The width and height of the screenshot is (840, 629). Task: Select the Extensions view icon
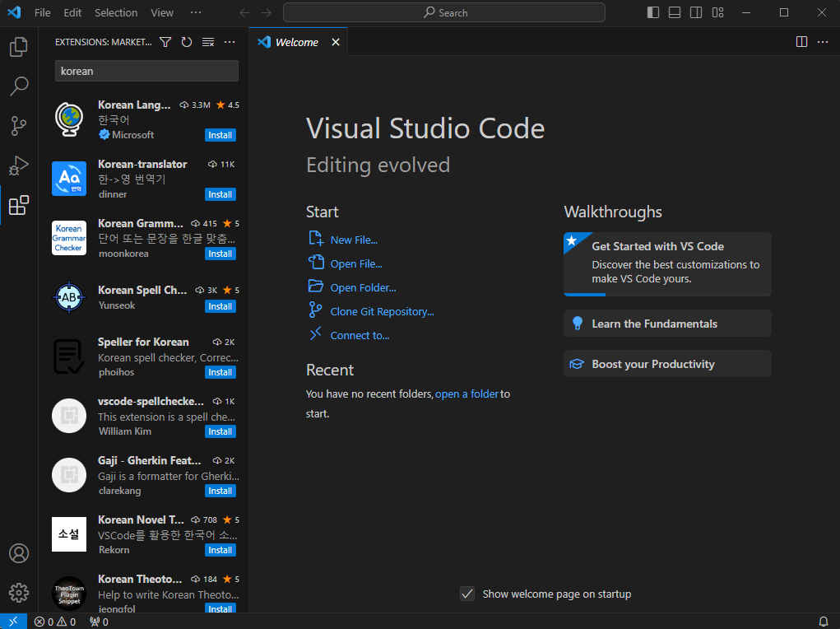[19, 205]
